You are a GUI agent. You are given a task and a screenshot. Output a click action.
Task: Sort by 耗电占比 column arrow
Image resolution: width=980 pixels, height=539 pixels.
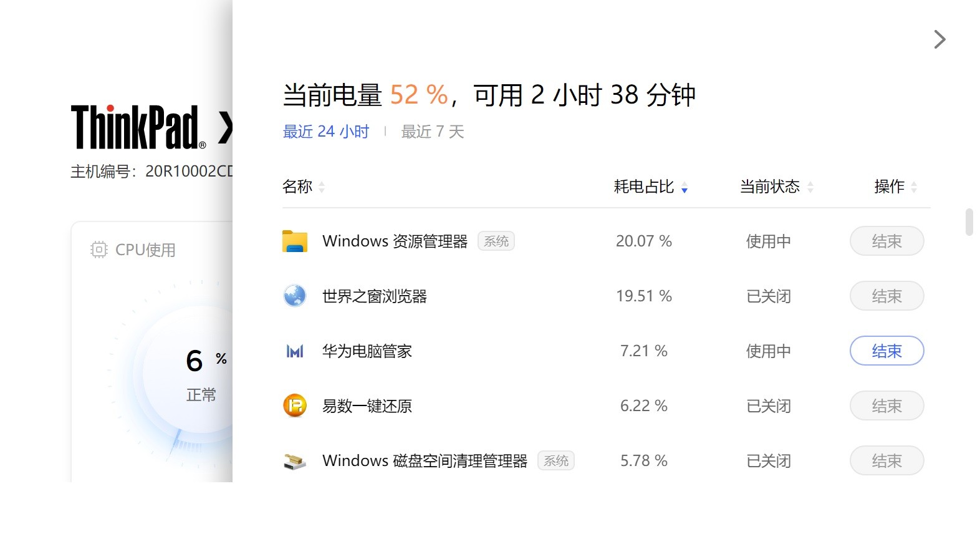tap(685, 187)
